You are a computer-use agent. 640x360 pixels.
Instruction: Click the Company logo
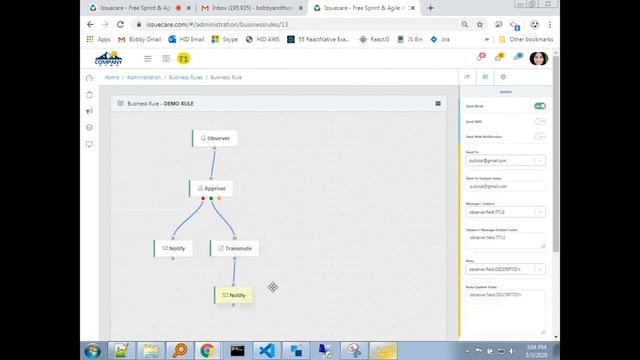pyautogui.click(x=108, y=59)
